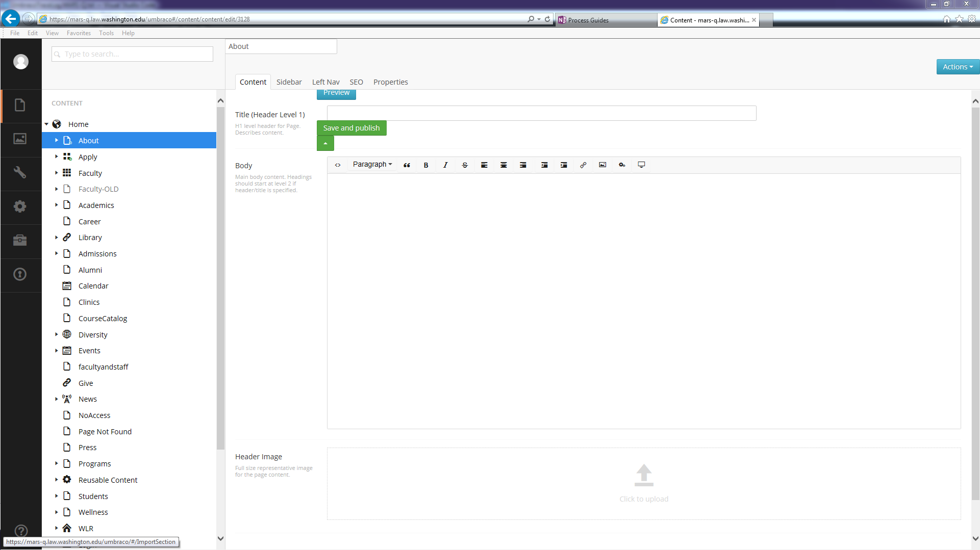The width and height of the screenshot is (980, 550).
Task: Click the page name About field
Action: pyautogui.click(x=281, y=46)
